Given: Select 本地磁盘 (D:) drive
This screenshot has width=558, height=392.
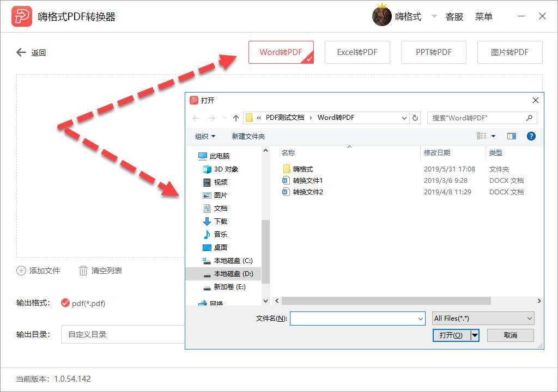Looking at the screenshot, I should [223, 273].
